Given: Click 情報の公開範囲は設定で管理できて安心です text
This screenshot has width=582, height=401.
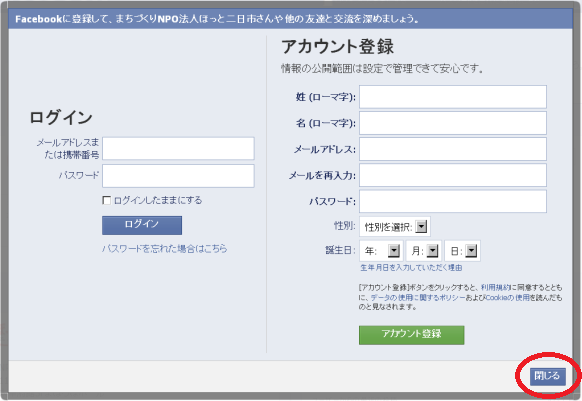Looking at the screenshot, I should (x=382, y=69).
